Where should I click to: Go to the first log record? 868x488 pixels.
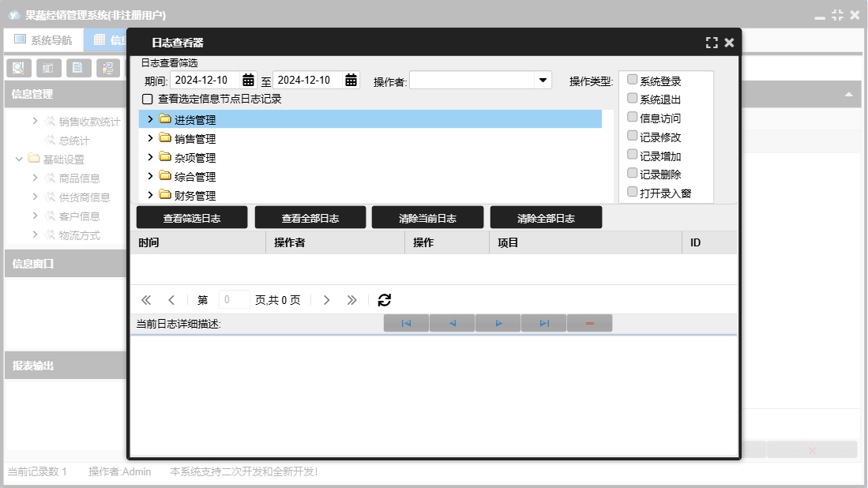[x=406, y=323]
